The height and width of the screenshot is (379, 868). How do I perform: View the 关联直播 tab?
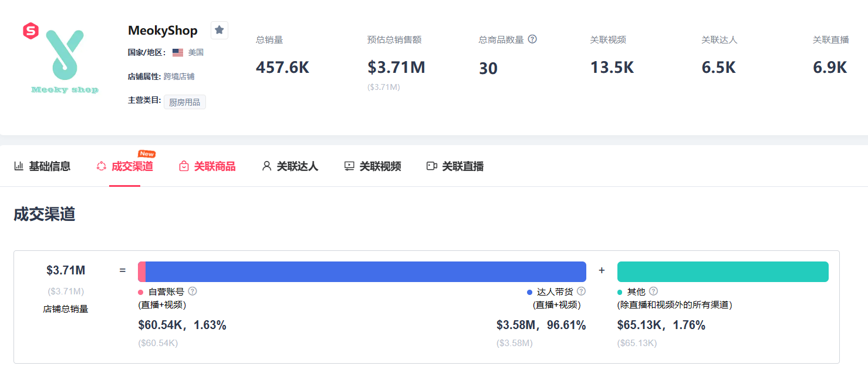pyautogui.click(x=455, y=166)
